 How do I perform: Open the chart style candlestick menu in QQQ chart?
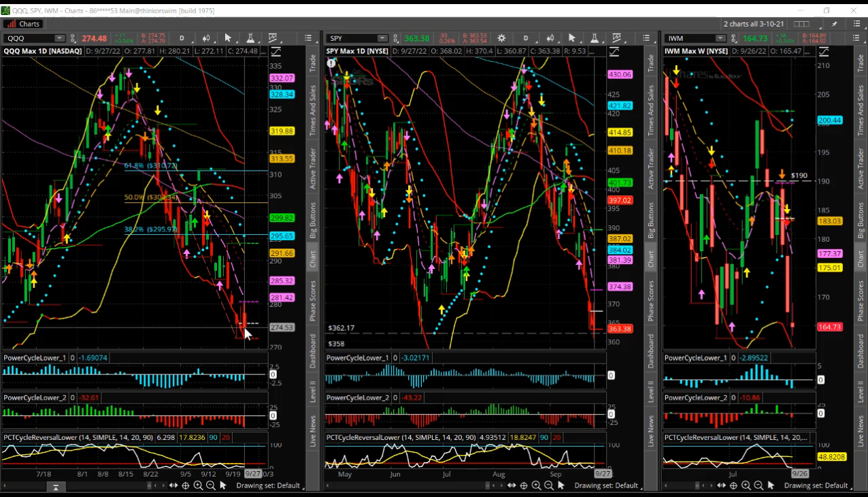pyautogui.click(x=205, y=38)
